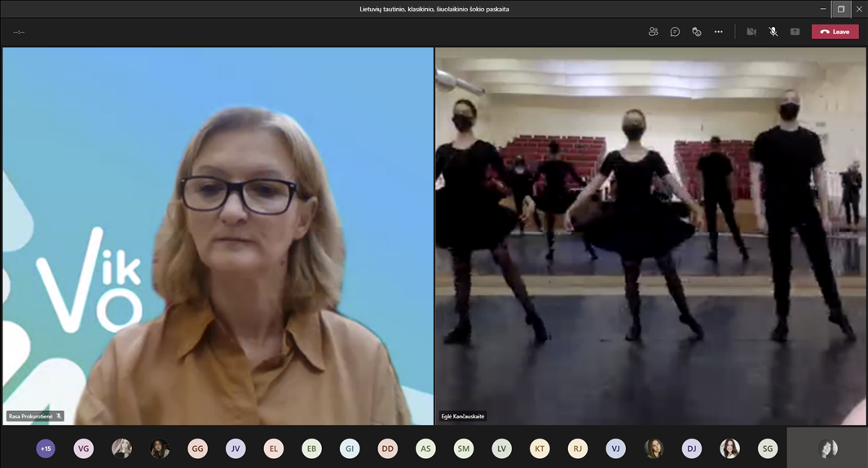Open the participants panel

653,32
